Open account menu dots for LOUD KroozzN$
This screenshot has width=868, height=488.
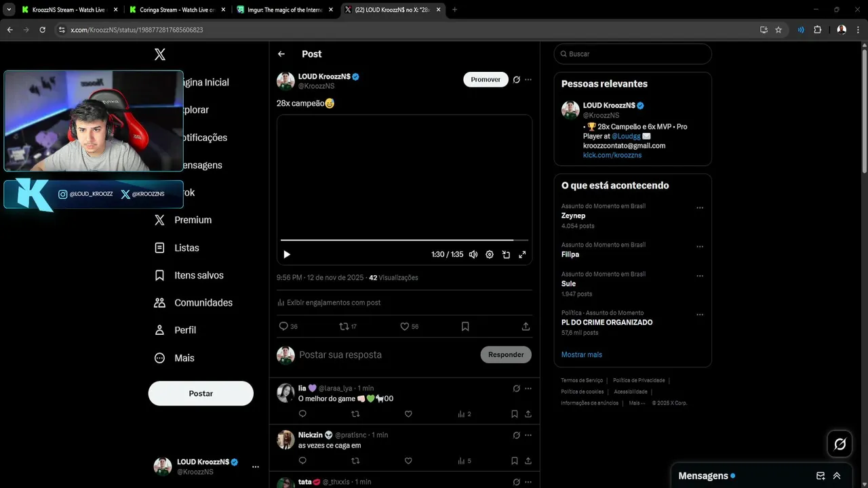pyautogui.click(x=256, y=466)
